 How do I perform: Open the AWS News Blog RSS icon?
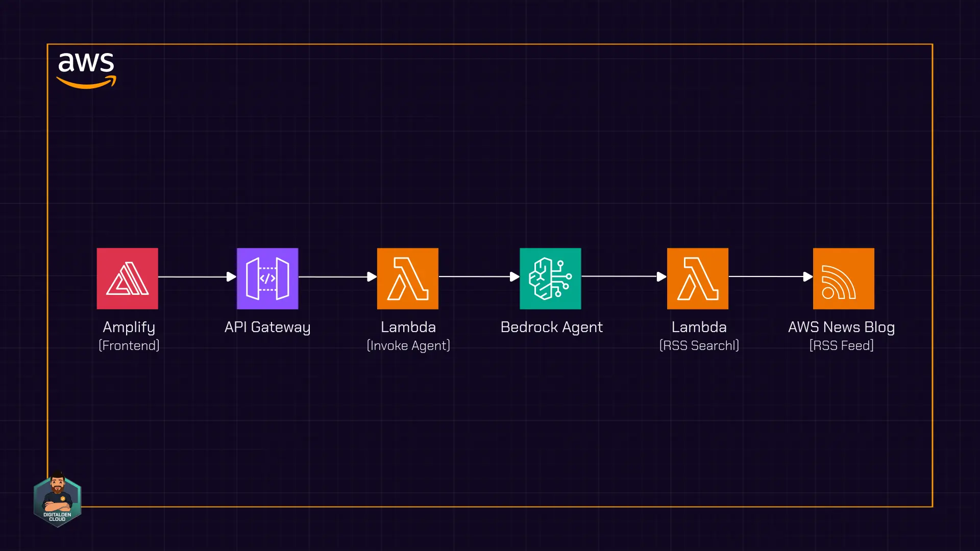click(843, 279)
